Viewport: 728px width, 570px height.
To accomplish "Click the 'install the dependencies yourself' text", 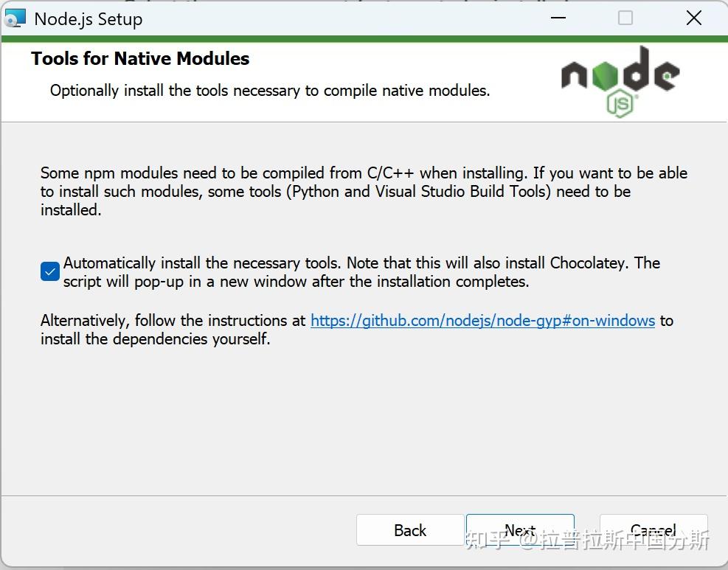I will pyautogui.click(x=156, y=340).
